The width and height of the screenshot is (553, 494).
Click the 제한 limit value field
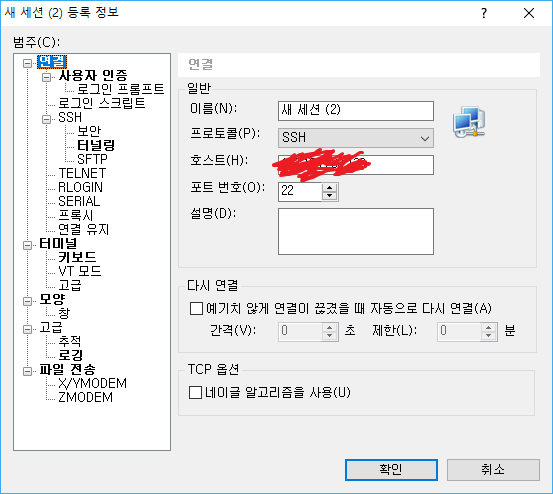459,331
